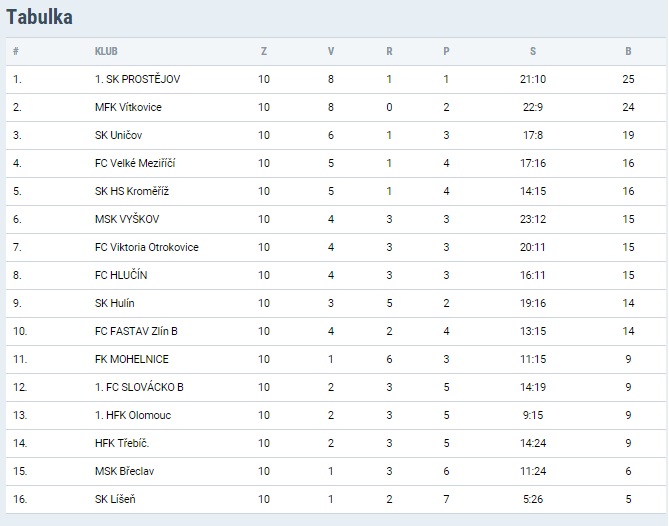
Task: Select 1. FC SLOVÁCKO B team
Action: click(x=137, y=387)
